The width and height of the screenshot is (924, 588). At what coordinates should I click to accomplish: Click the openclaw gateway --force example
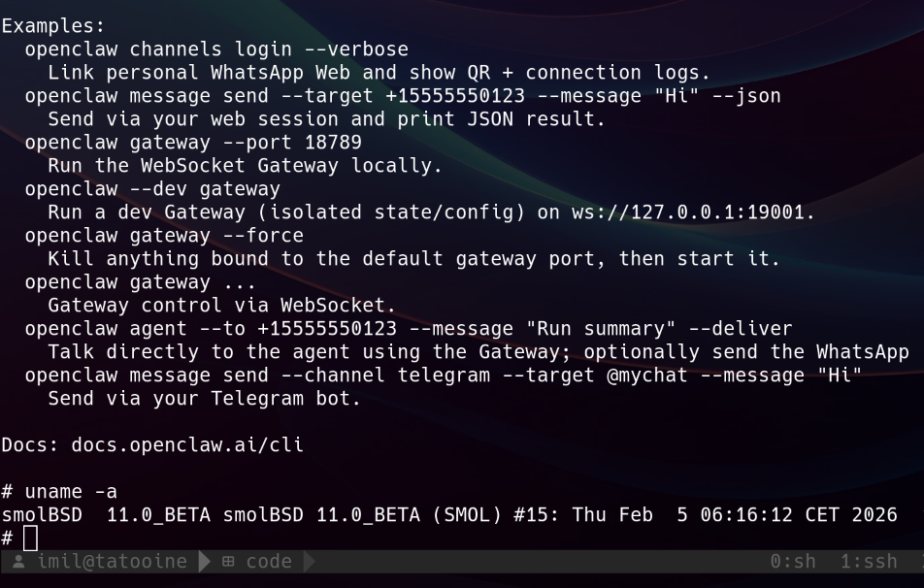click(x=164, y=236)
